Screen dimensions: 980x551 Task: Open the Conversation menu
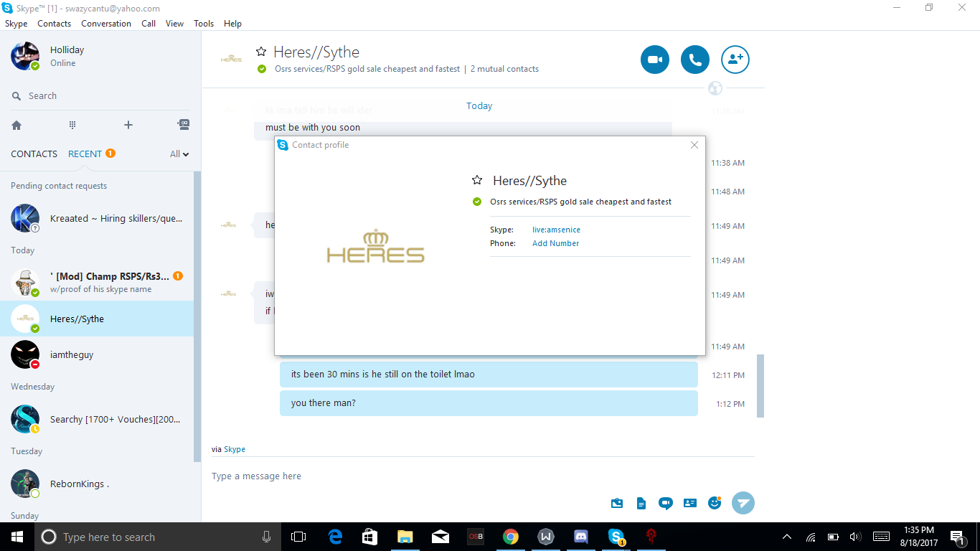[106, 24]
